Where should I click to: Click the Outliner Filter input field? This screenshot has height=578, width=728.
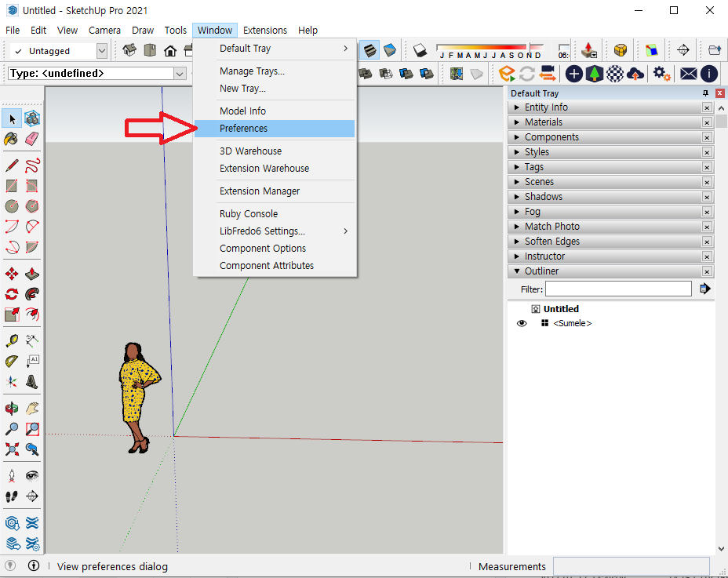click(x=618, y=289)
